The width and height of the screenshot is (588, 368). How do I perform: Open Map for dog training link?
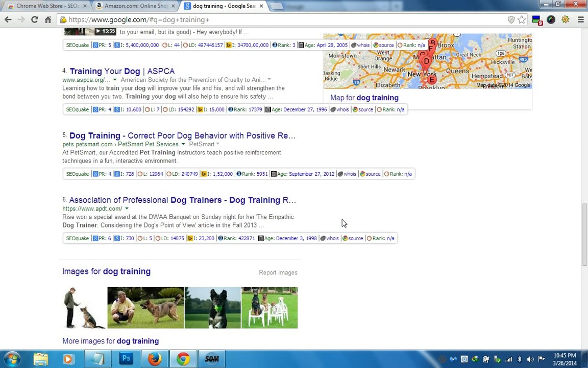click(x=364, y=98)
